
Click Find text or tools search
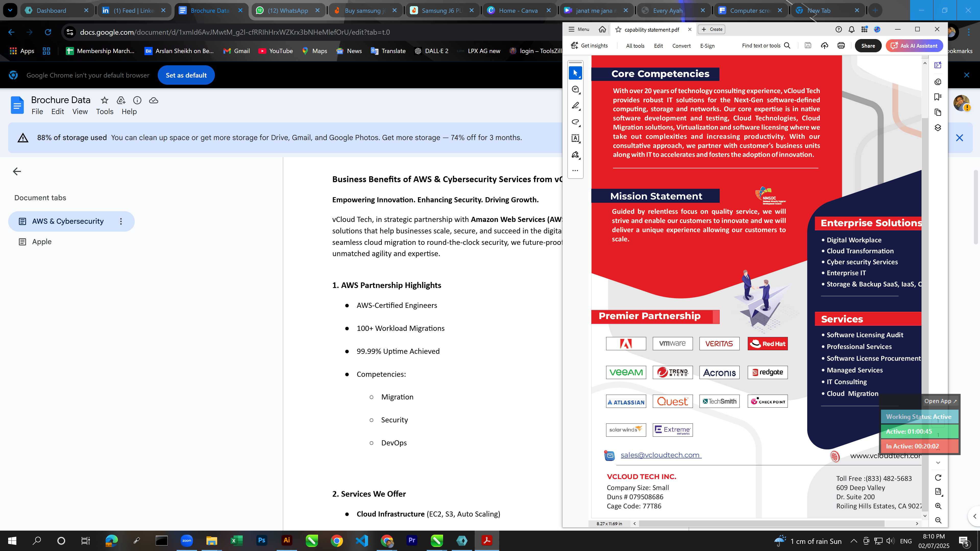766,46
